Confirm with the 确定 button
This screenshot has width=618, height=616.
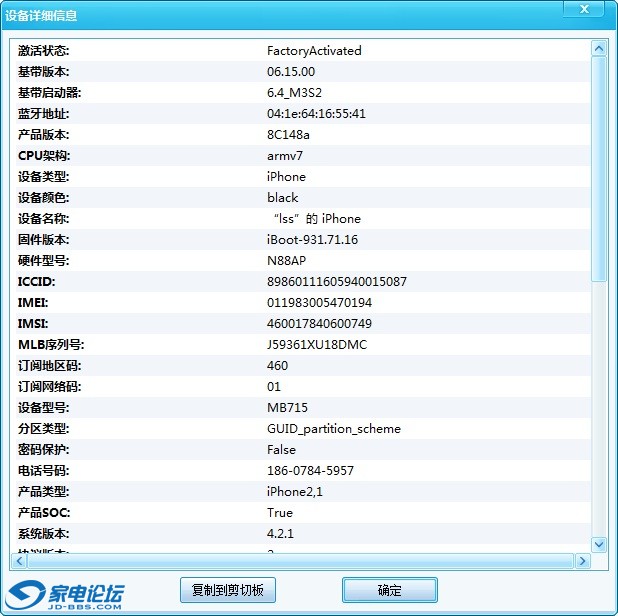390,590
